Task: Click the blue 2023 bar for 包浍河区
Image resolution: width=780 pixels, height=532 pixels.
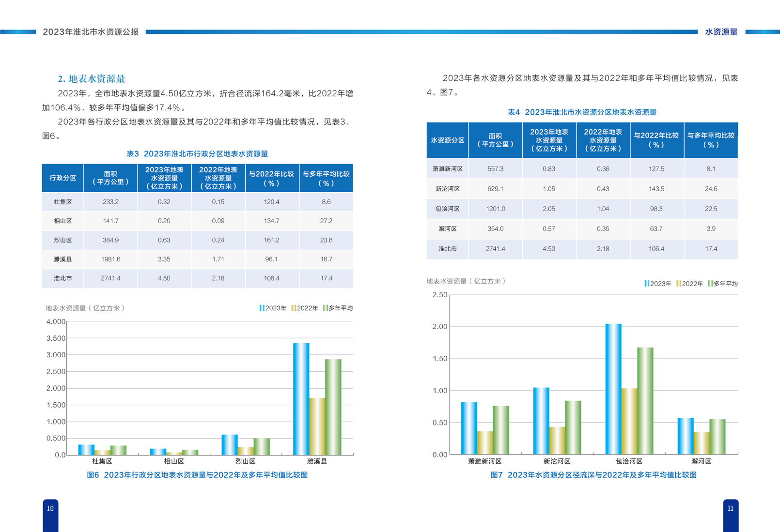Action: click(613, 389)
